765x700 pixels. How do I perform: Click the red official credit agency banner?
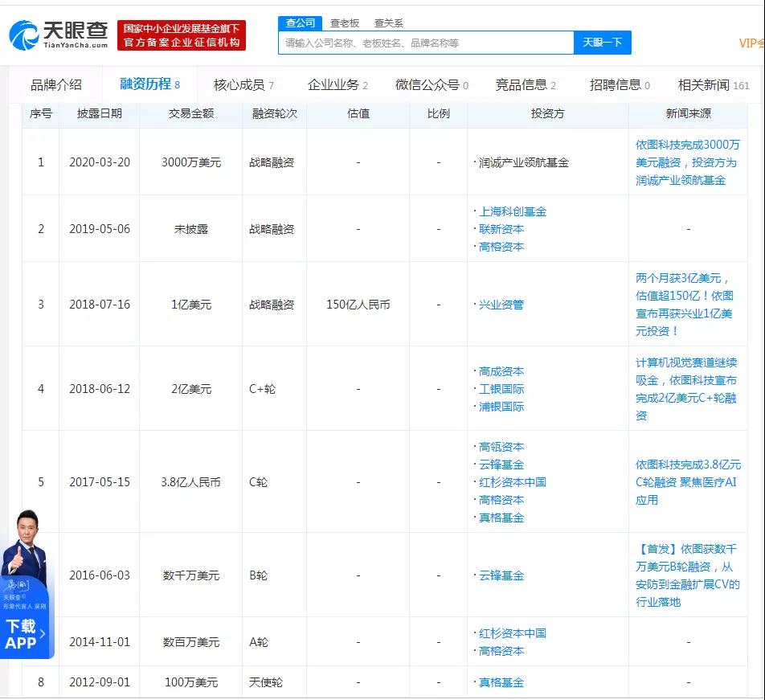click(182, 35)
